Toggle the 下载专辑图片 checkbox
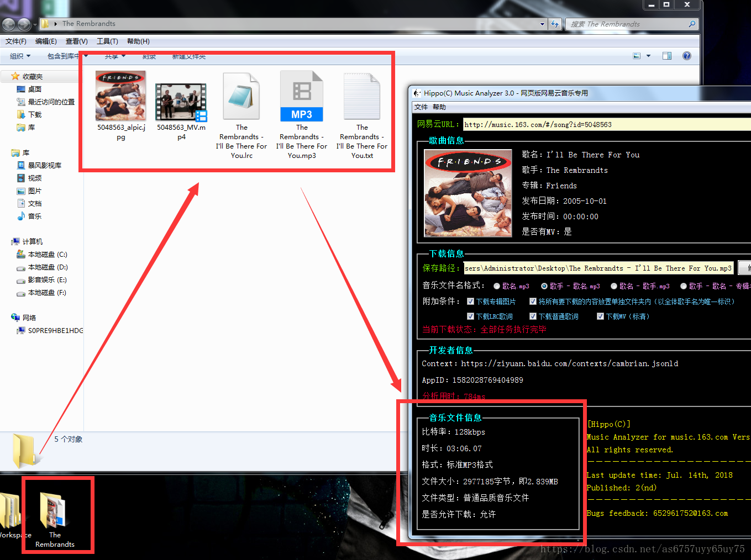Viewport: 751px width, 560px height. (x=471, y=302)
